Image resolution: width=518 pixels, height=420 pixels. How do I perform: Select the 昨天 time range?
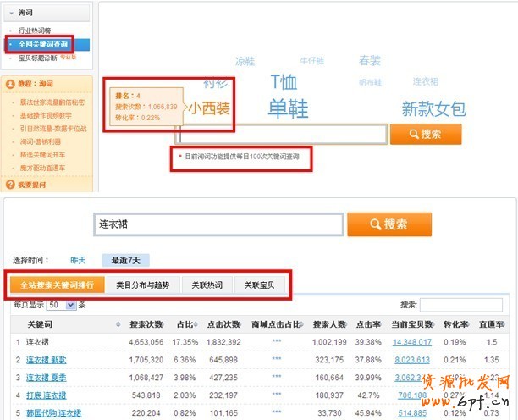tap(78, 260)
